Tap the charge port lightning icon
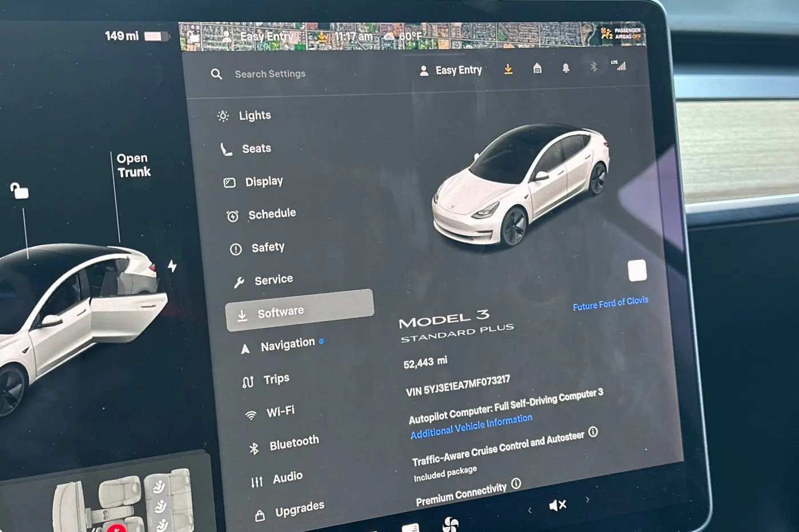The image size is (799, 532). pos(172,266)
